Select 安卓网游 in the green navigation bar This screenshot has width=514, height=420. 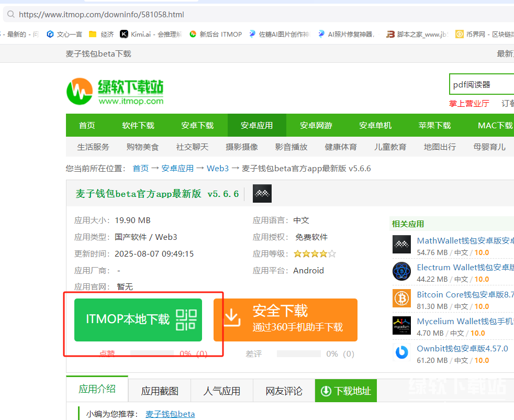[x=316, y=125]
